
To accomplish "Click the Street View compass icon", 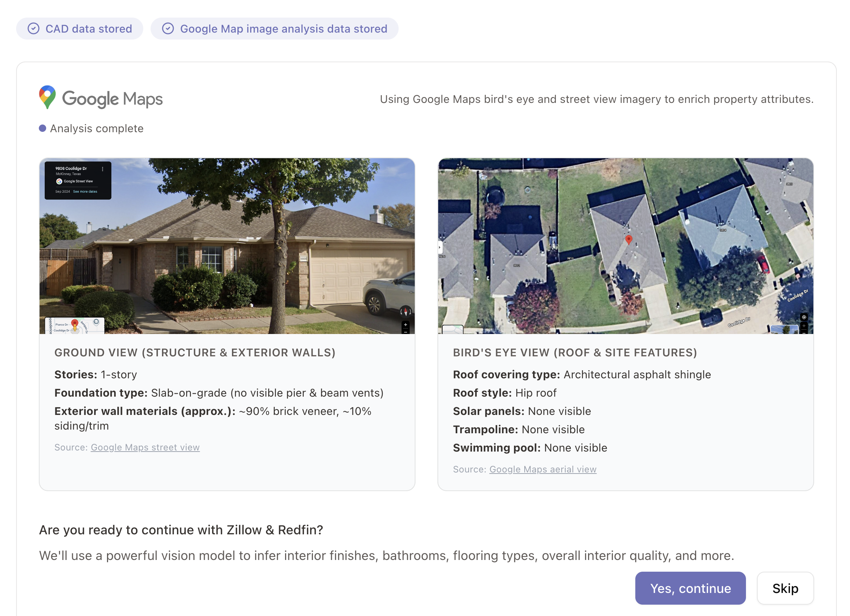I will coord(405,311).
